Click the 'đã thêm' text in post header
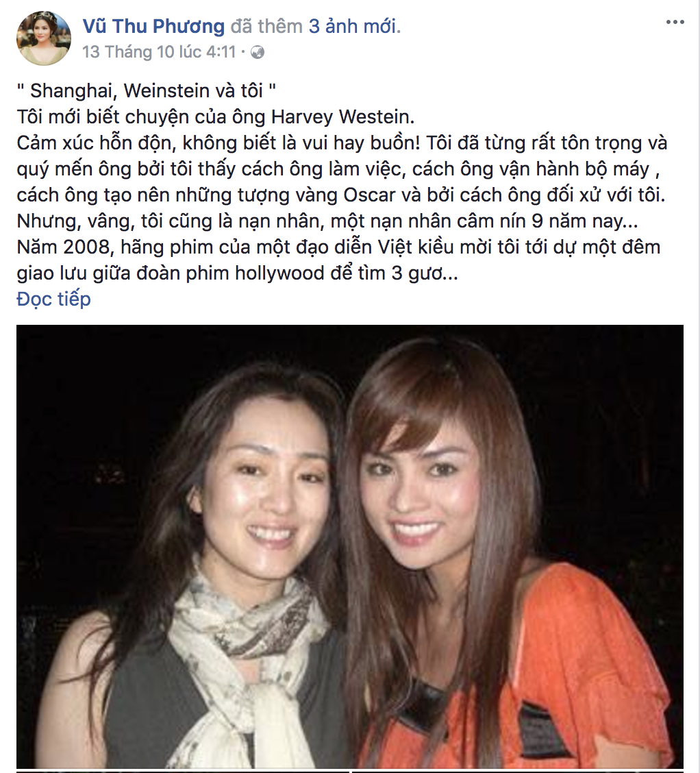Screen dimensions: 700x773 tap(266, 26)
